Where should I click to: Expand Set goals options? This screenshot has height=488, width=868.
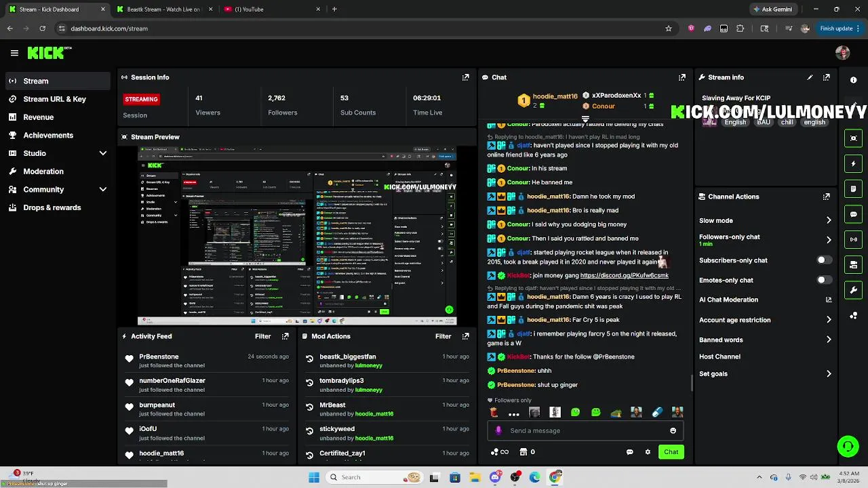click(x=829, y=373)
